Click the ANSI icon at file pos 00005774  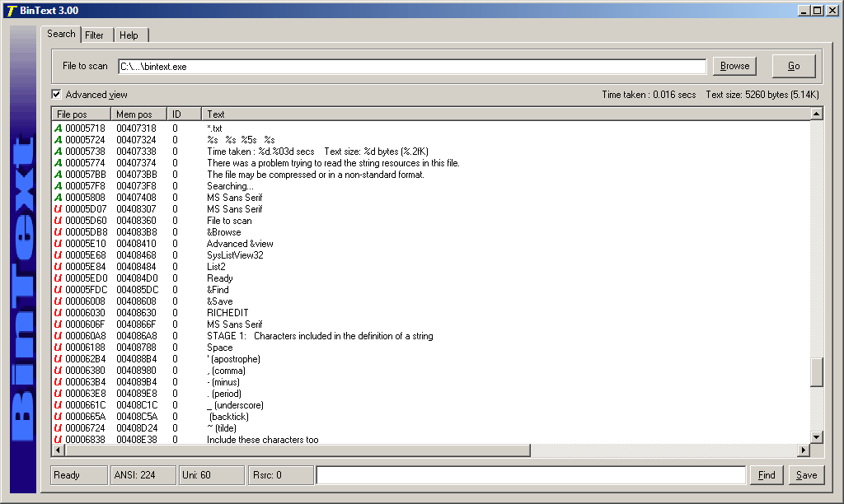pyautogui.click(x=59, y=163)
